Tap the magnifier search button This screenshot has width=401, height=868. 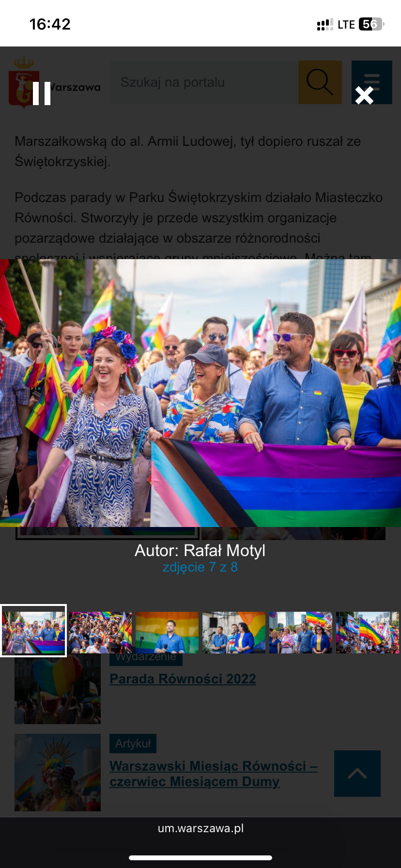click(320, 82)
